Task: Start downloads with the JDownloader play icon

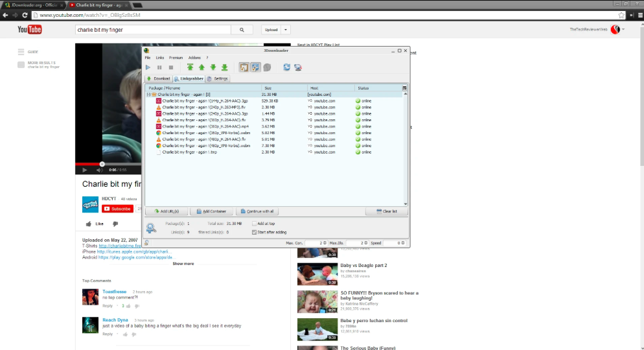Action: 148,67
